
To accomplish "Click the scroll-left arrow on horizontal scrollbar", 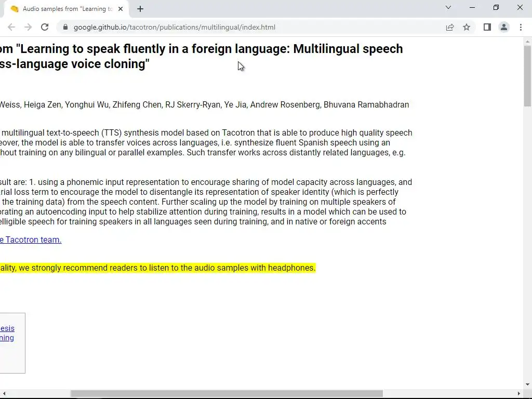I will point(4,394).
